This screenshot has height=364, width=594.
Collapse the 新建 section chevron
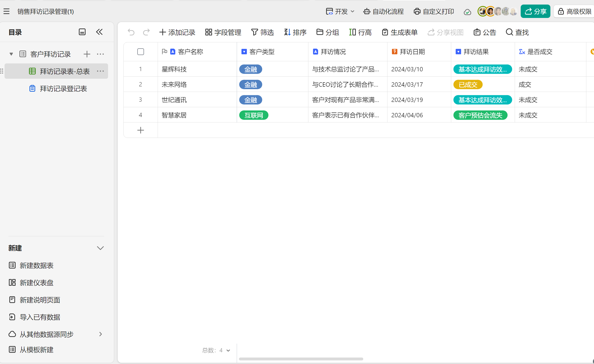tap(100, 248)
